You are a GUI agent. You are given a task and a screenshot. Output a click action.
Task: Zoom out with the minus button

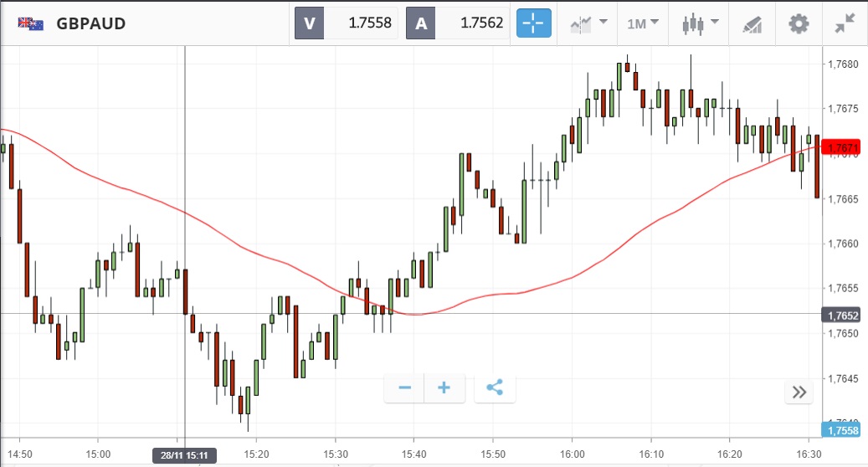click(405, 388)
